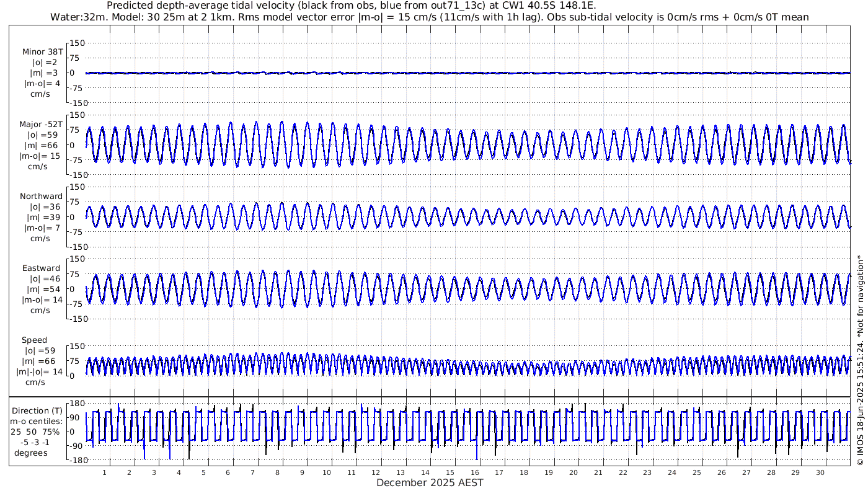Click the subtitle line with Rms model error
Screen dimensions: 868x496
tap(430, 17)
